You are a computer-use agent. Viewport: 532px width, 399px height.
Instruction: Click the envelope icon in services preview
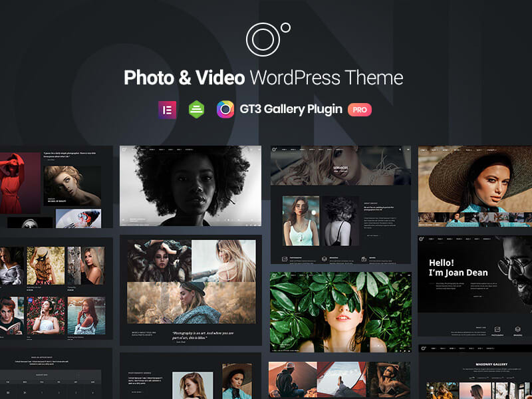pyautogui.click(x=285, y=259)
